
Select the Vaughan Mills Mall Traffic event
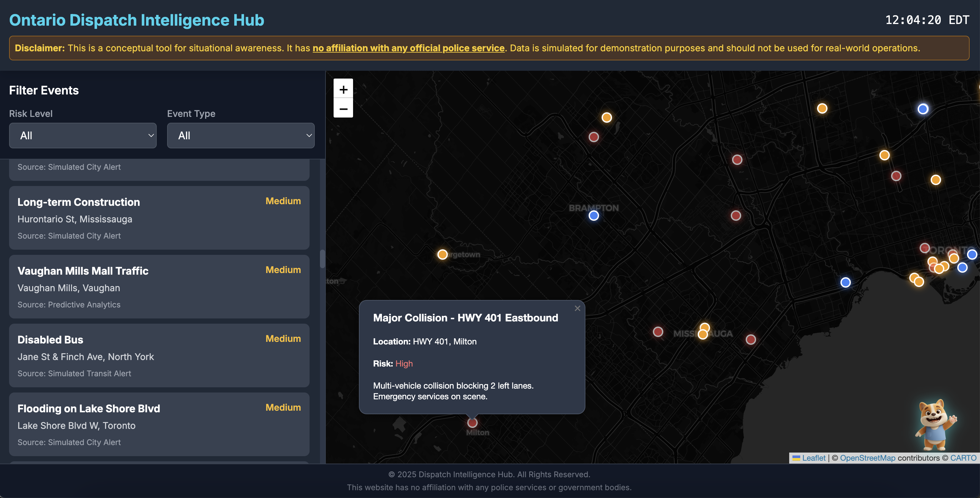pos(159,287)
